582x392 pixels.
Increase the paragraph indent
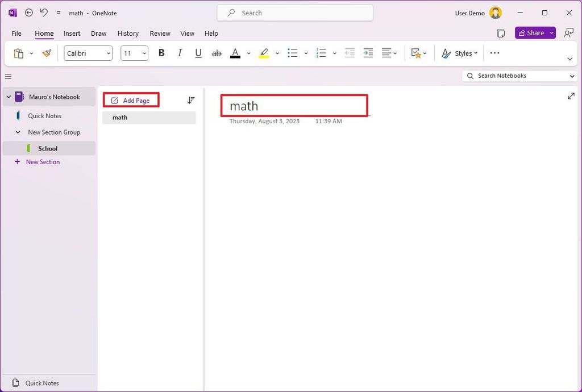pyautogui.click(x=368, y=53)
